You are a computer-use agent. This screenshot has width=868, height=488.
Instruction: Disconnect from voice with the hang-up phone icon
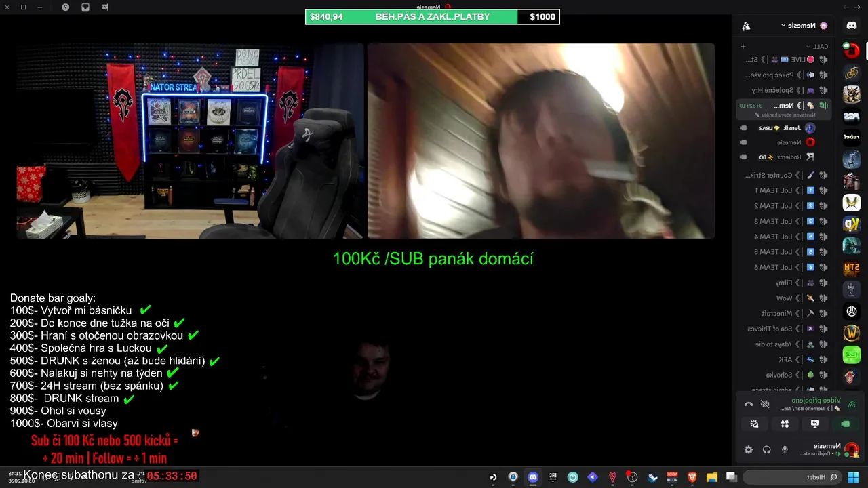tap(749, 405)
